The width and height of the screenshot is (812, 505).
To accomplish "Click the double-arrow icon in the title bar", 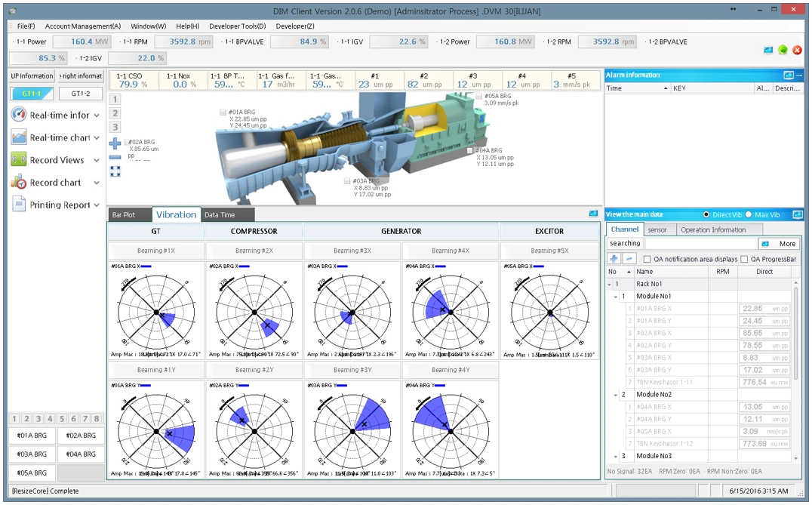I will click(x=734, y=9).
